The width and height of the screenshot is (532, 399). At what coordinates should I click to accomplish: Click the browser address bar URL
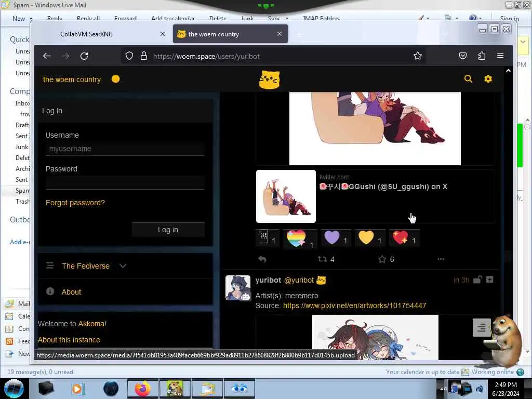[x=206, y=56]
